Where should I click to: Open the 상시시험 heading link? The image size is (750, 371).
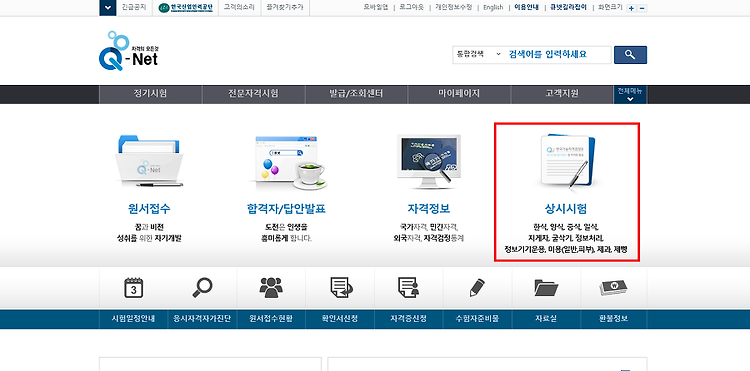(x=566, y=209)
